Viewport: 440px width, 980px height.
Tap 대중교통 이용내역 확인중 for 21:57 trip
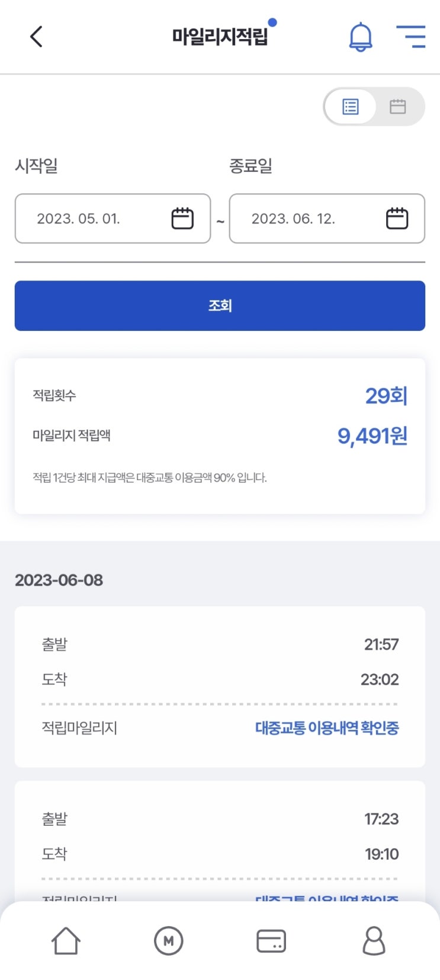pyautogui.click(x=327, y=727)
